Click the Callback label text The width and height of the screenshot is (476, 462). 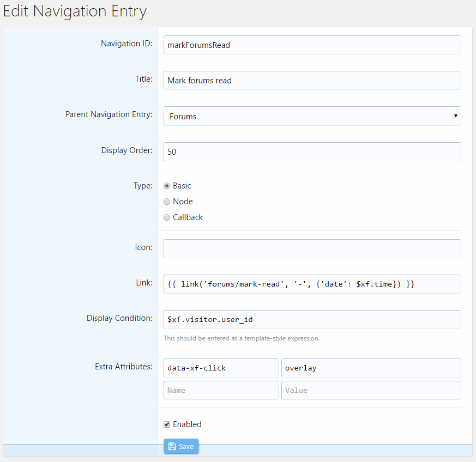click(188, 217)
